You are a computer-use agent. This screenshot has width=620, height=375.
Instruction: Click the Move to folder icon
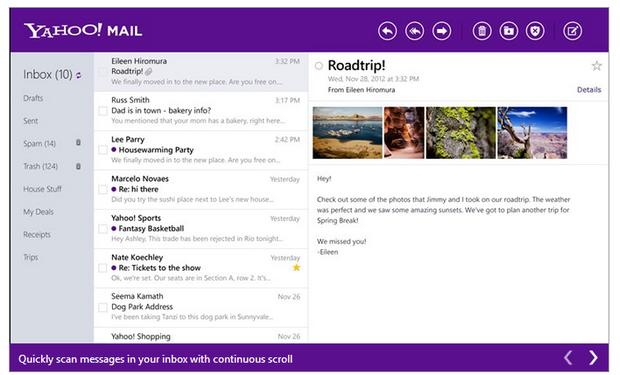tap(508, 31)
